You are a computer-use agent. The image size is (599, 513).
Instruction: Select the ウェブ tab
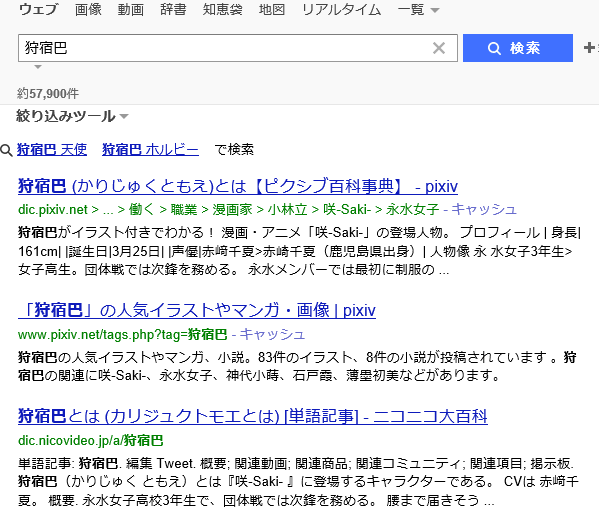[x=39, y=10]
